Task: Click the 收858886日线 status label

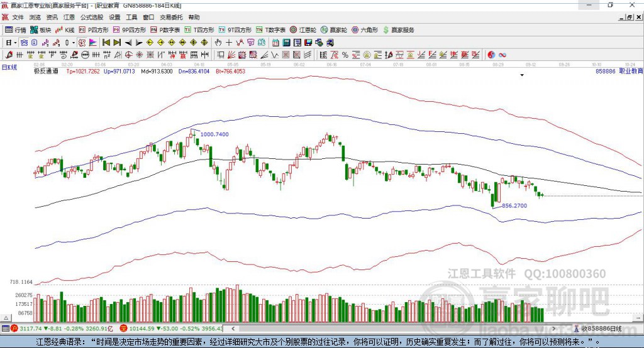Action: click(601, 329)
